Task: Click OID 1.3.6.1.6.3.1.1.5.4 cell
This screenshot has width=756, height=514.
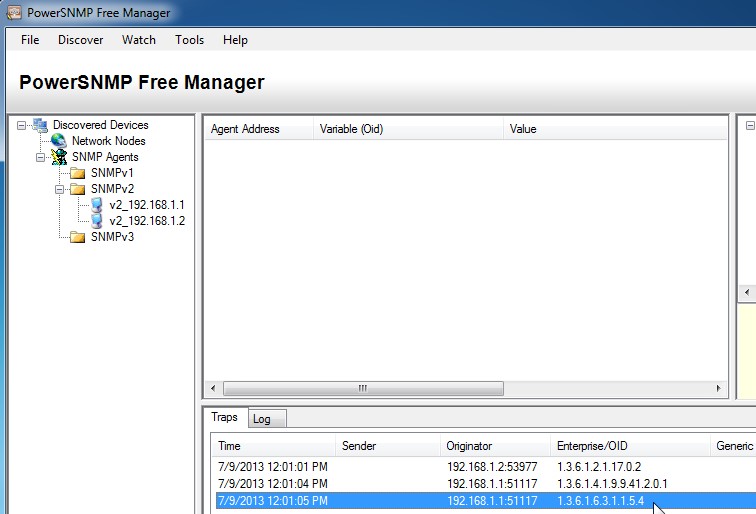Action: [600, 500]
